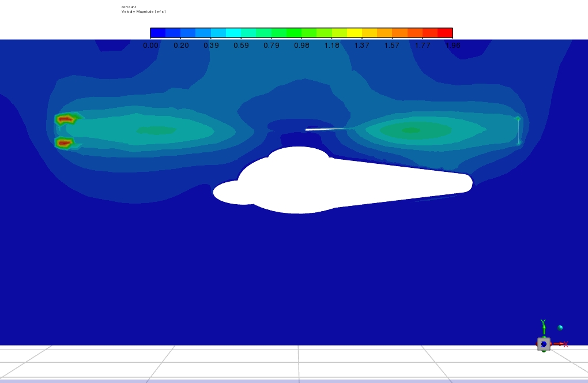The image size is (588, 383).
Task: Click the teal sphere beside the axis triad
Action: 560,328
